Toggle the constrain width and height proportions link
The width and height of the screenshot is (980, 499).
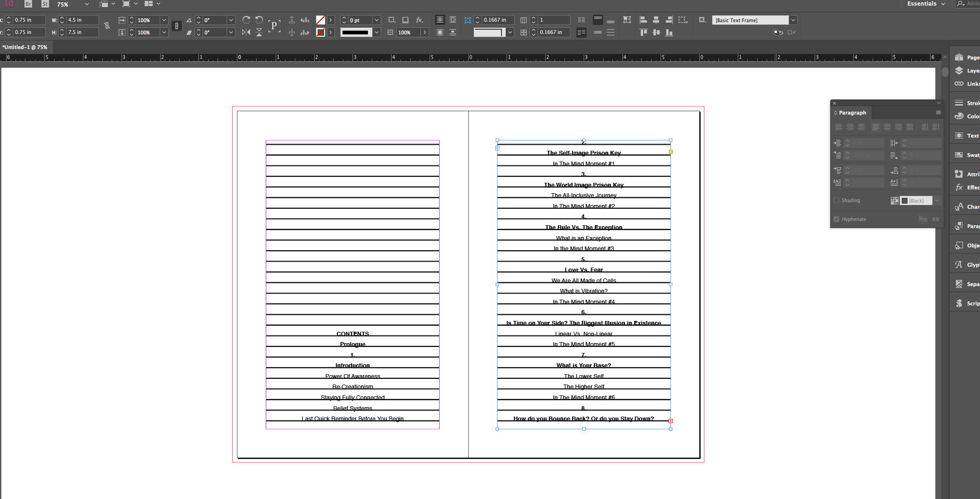[107, 26]
